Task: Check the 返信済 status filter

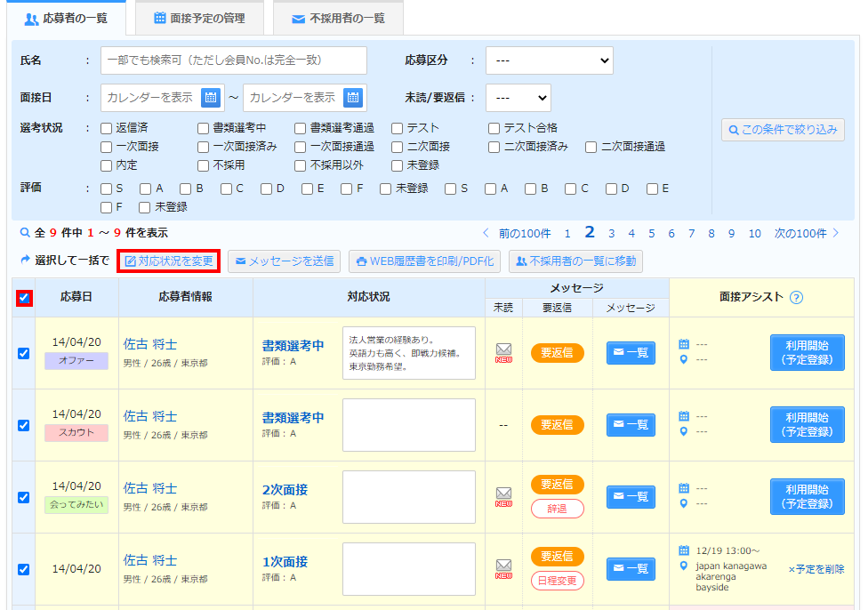Action: click(x=107, y=128)
